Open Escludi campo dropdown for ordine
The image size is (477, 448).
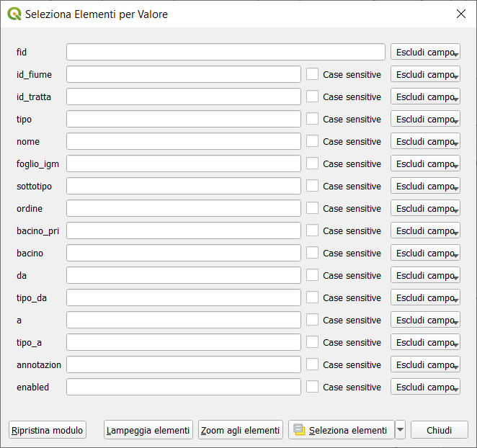[x=425, y=208]
